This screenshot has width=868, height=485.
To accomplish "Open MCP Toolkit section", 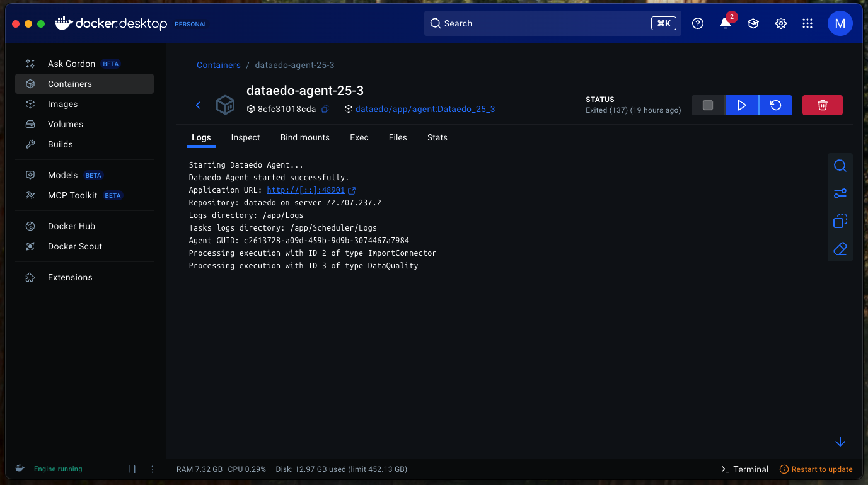I will point(84,195).
